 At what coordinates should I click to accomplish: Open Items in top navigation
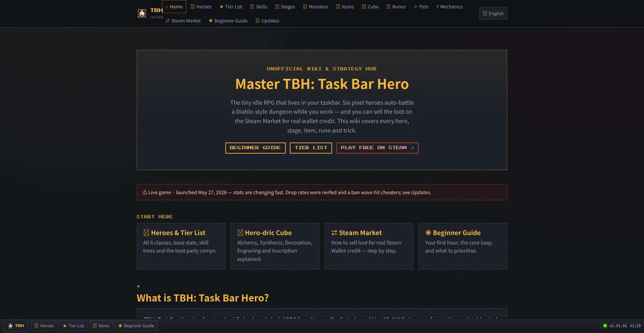pos(345,7)
